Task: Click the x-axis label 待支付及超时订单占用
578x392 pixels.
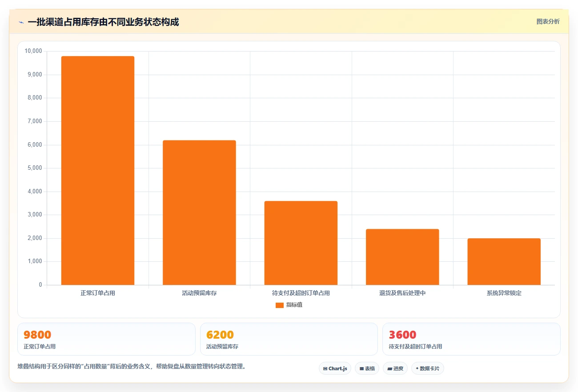Action: click(301, 293)
